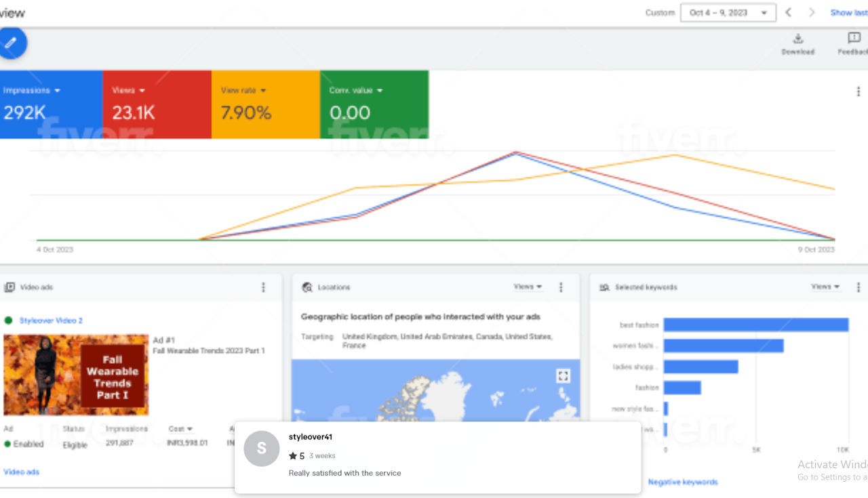Go to next date range arrow
Viewport: 868px width, 498px height.
(811, 13)
